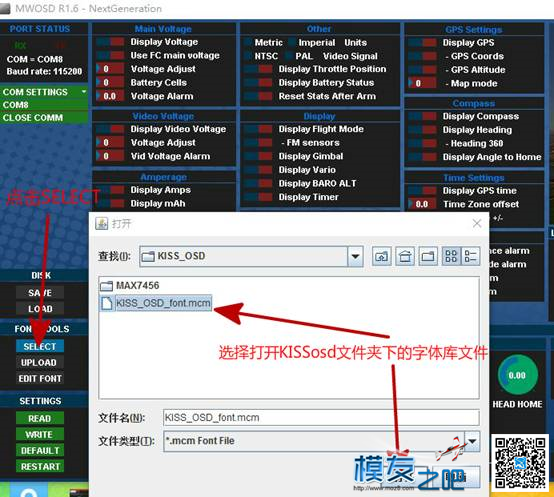Image resolution: width=554 pixels, height=497 pixels.
Task: Click the DEFAULT settings button
Action: coord(40,450)
